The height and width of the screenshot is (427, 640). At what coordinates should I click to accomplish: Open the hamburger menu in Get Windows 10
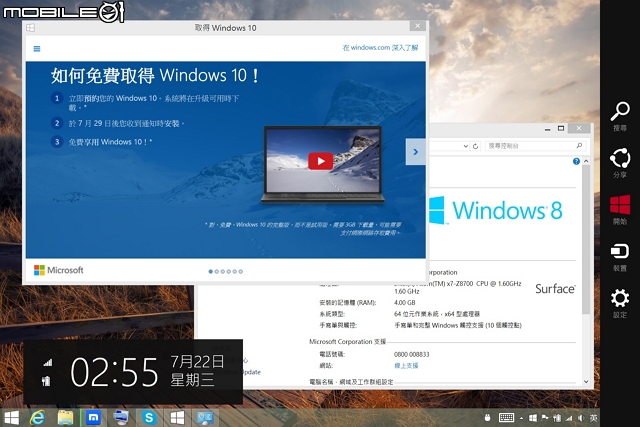coord(37,49)
